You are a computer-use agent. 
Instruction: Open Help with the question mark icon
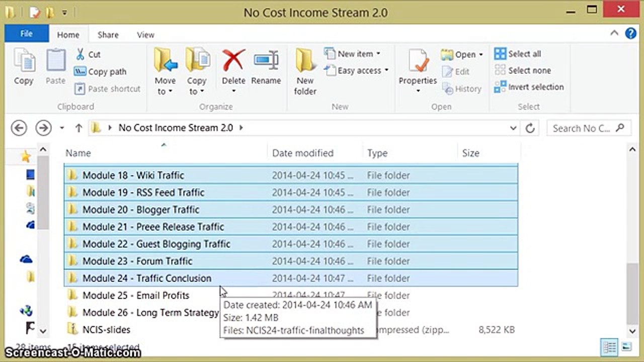point(631,33)
